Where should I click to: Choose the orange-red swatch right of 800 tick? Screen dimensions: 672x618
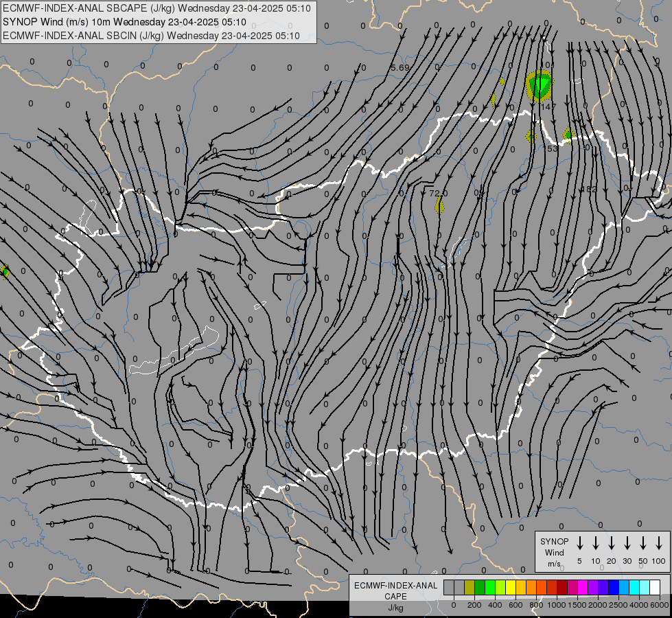pos(542,587)
